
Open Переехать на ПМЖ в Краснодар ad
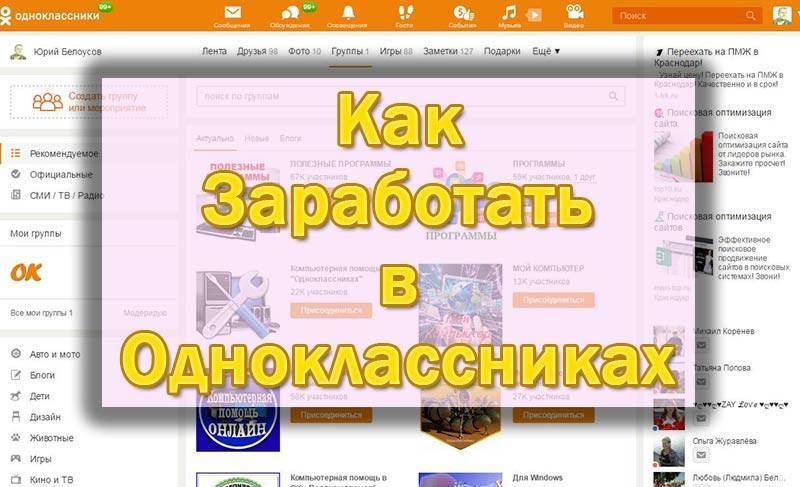[708, 57]
